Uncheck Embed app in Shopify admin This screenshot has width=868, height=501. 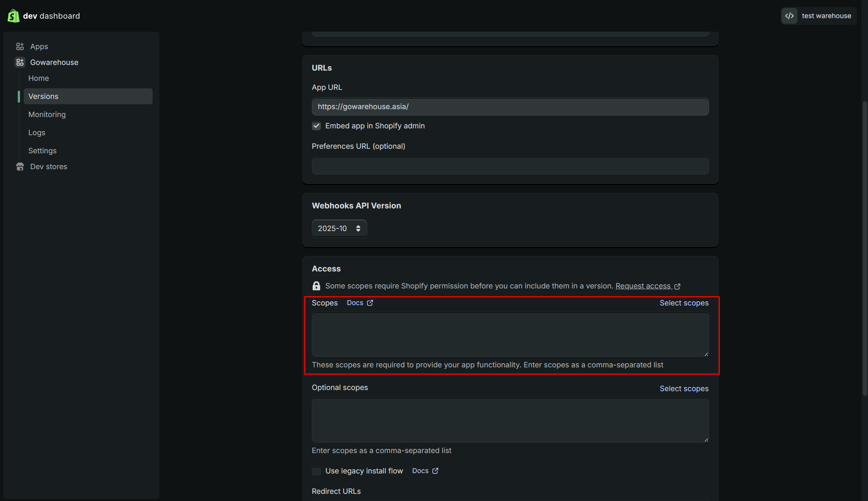(x=316, y=126)
